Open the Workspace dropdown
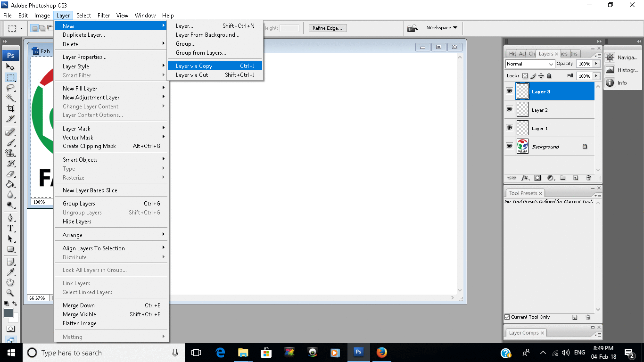 pyautogui.click(x=442, y=28)
